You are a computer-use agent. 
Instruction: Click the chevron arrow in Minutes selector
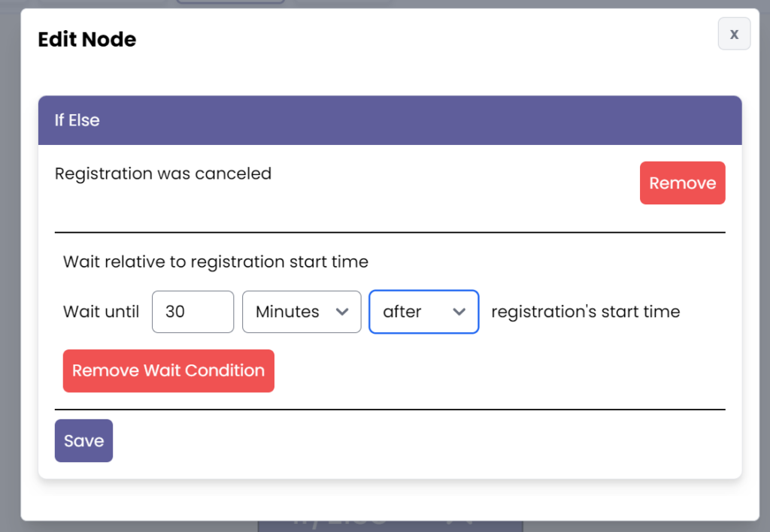[342, 312]
